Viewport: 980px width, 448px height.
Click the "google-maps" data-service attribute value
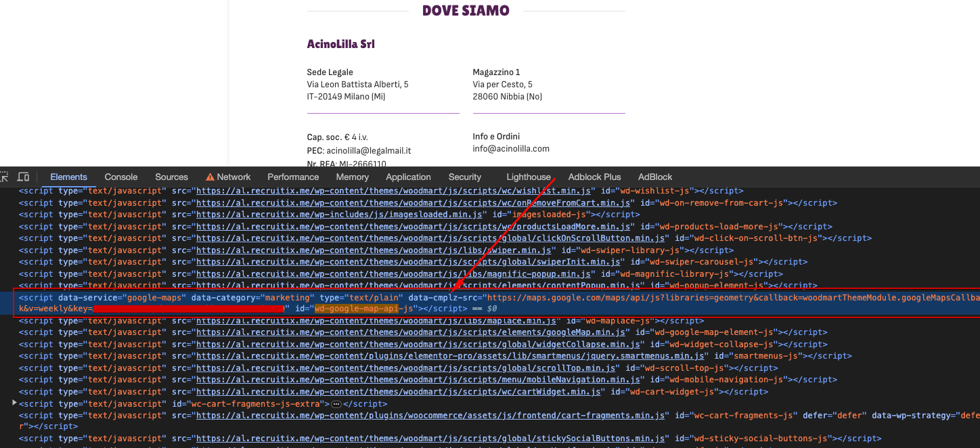pos(156,298)
